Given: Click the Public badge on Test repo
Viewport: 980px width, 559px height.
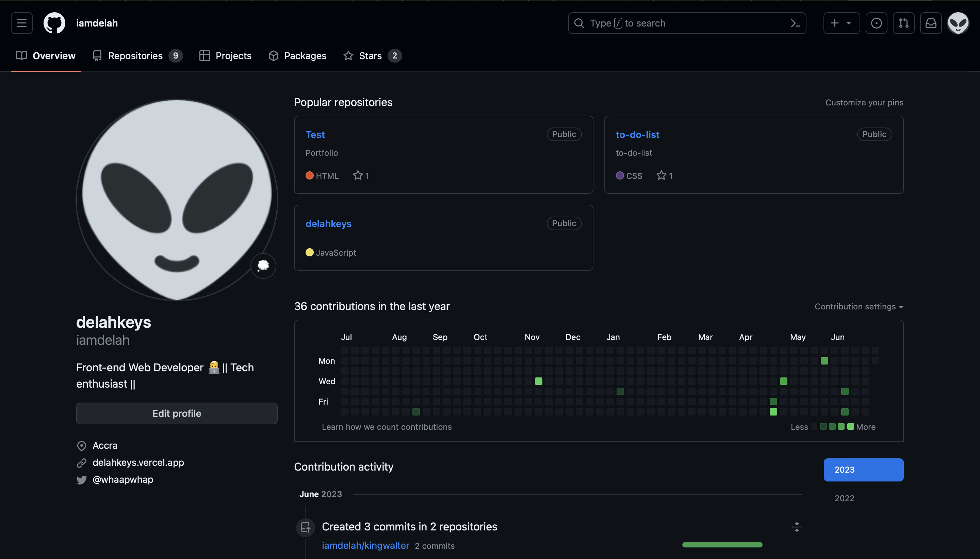Looking at the screenshot, I should coord(564,134).
